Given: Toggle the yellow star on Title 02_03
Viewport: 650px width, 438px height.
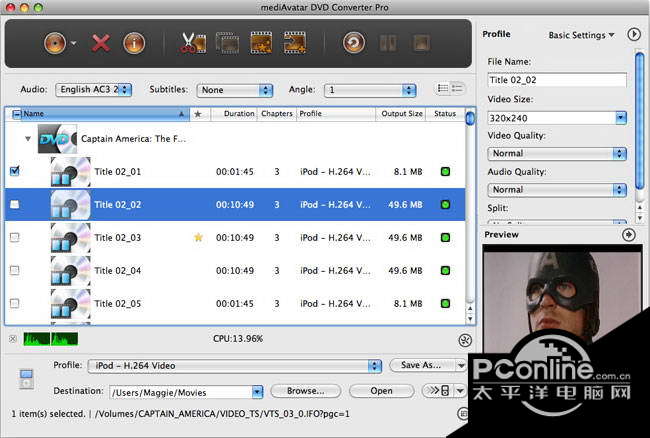Looking at the screenshot, I should click(x=199, y=238).
